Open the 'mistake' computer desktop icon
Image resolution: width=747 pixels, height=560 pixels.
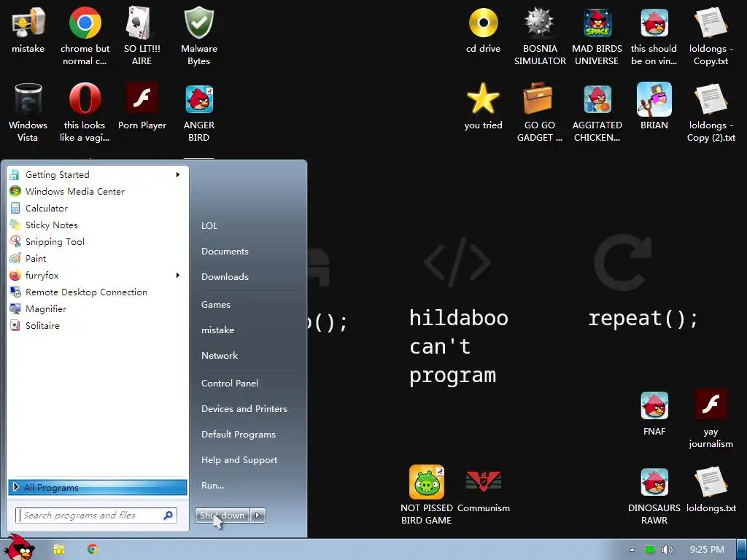coord(28,23)
